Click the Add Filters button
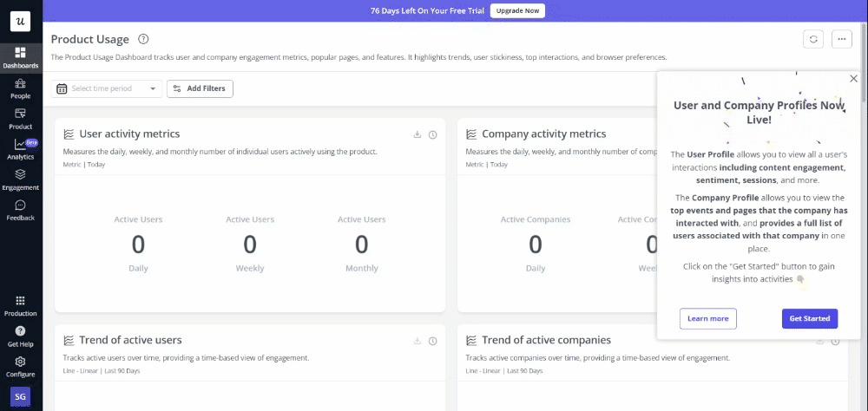 point(200,88)
